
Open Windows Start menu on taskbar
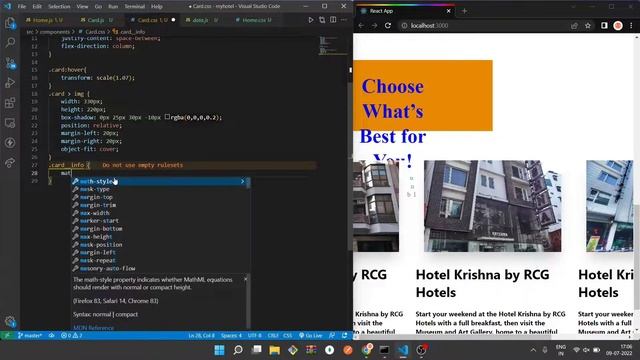click(219, 350)
